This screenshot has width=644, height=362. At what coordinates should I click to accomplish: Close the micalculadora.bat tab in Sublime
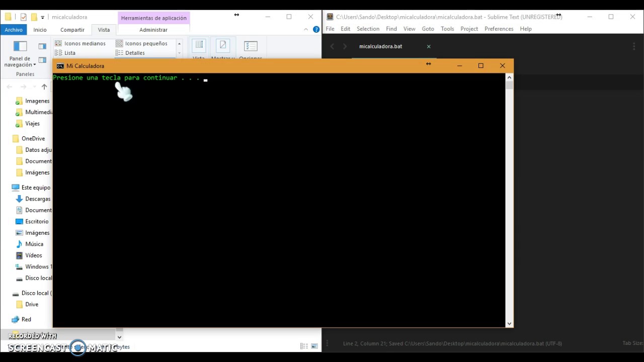click(429, 46)
